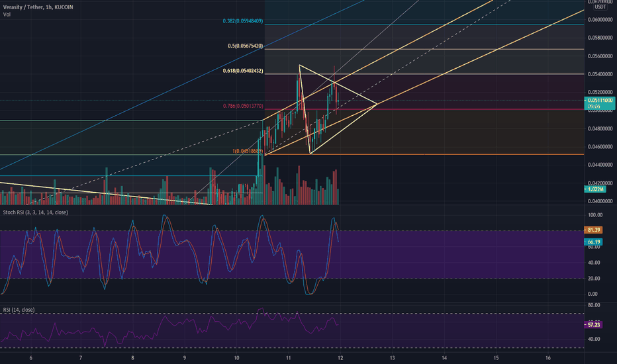Click the current price tag 0.05111000
This screenshot has height=364, width=617.
[x=600, y=101]
